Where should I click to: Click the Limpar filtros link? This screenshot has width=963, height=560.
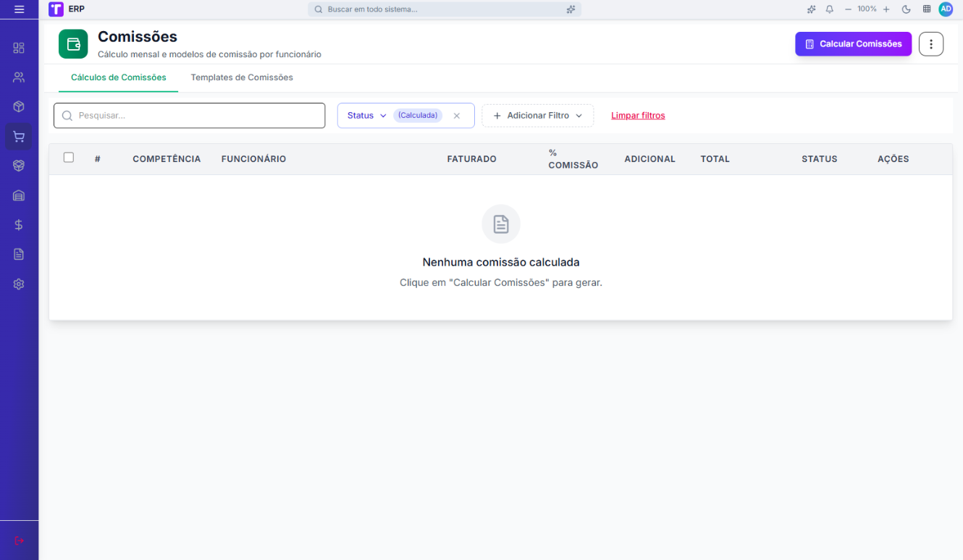[638, 116]
